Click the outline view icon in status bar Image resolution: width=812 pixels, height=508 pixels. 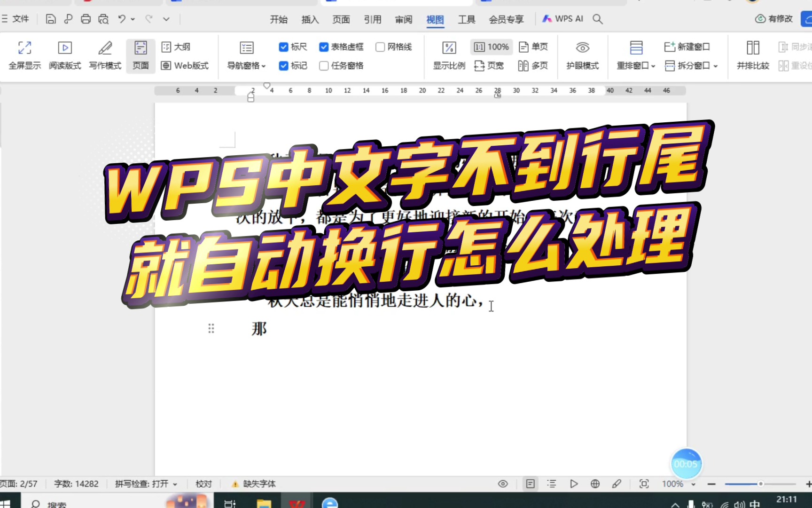coord(552,484)
